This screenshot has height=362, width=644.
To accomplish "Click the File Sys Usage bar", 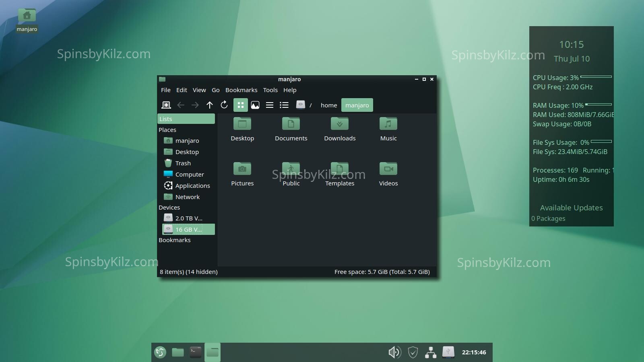I will pyautogui.click(x=601, y=141).
